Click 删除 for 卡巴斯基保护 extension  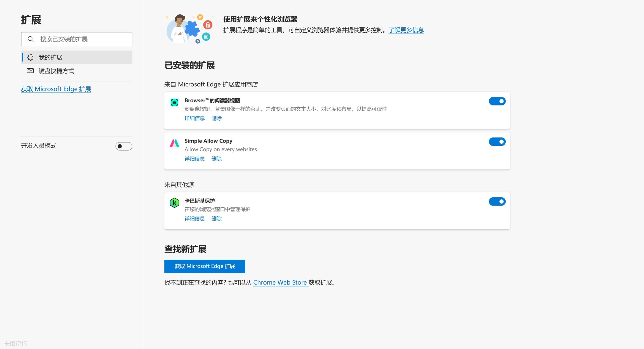pos(216,219)
